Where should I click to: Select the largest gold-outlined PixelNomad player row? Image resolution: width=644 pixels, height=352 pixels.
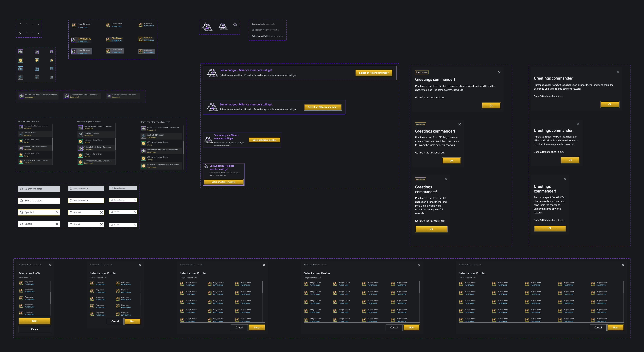(81, 40)
